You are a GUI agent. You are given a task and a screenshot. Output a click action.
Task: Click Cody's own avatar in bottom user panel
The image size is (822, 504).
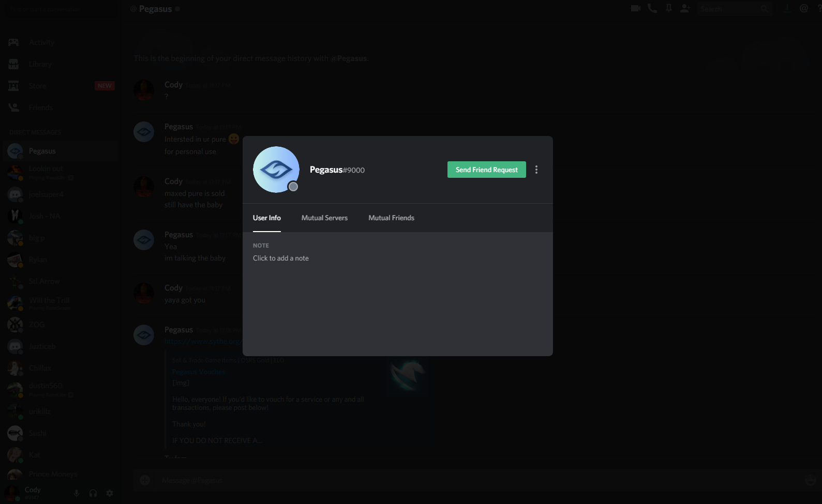pos(12,493)
